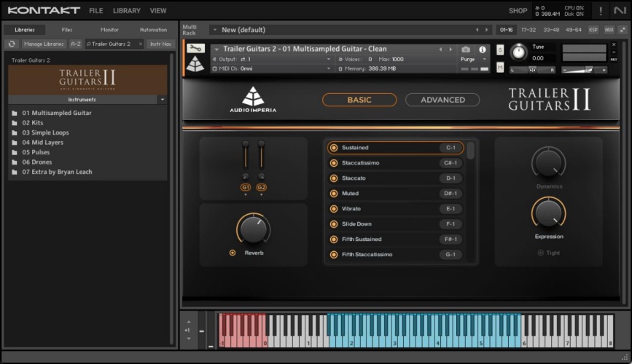Open the Purge dropdown menu
Viewport: 632px width, 364px height.
(x=474, y=59)
